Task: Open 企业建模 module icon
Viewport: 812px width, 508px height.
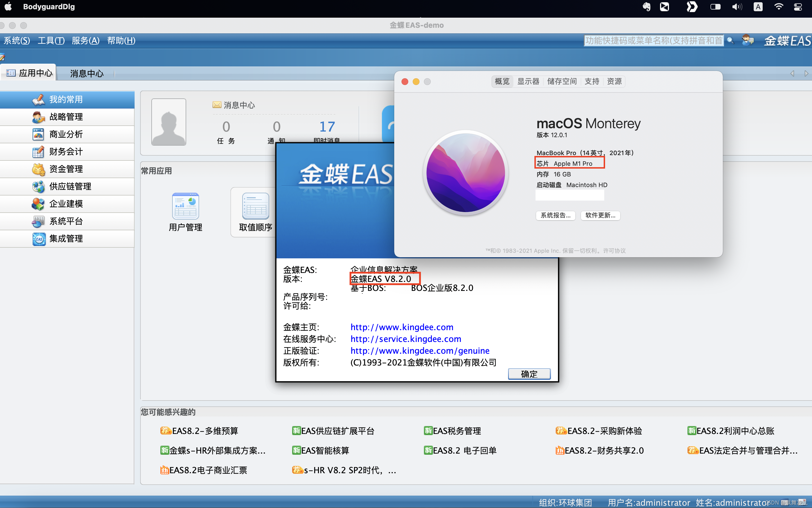Action: click(38, 204)
